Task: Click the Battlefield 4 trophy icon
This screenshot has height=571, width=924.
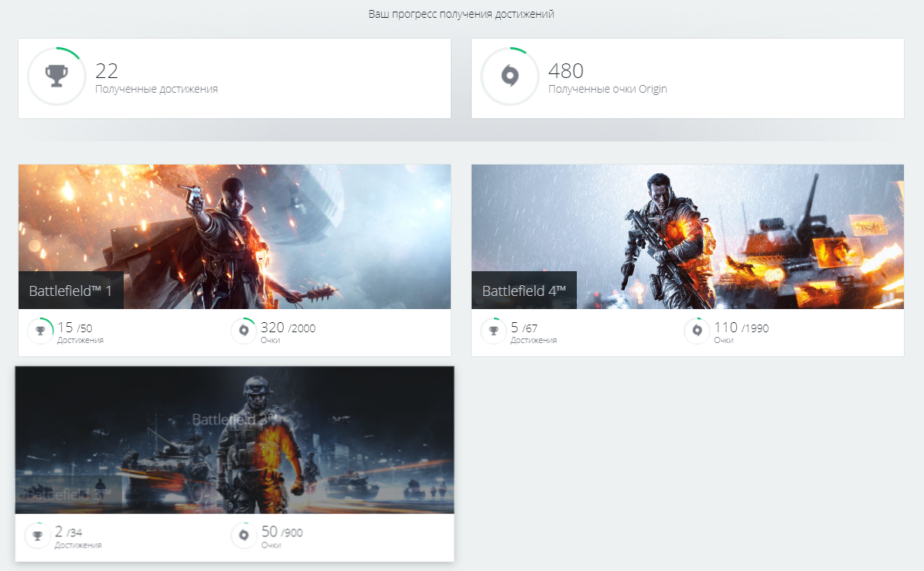Action: (x=494, y=331)
